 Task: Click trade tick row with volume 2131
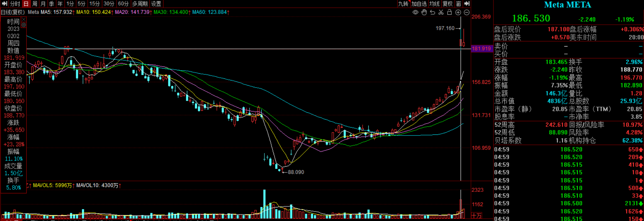coord(569,203)
